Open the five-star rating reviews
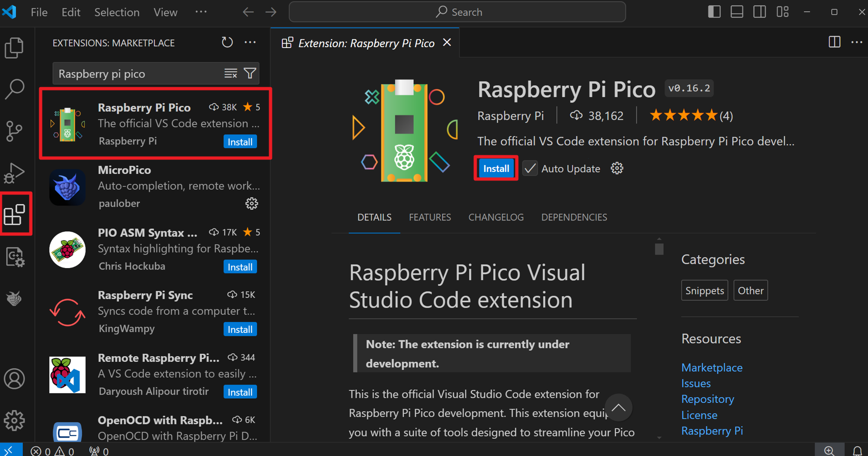 [x=691, y=116]
